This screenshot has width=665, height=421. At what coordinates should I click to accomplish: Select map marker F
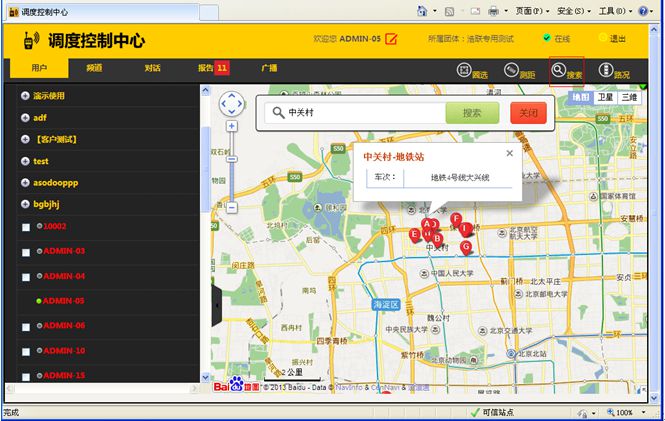pyautogui.click(x=456, y=220)
